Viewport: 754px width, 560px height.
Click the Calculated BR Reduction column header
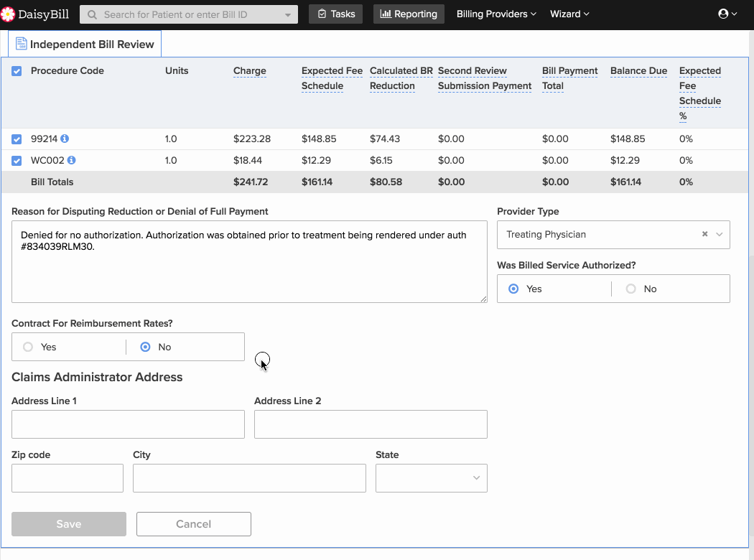pyautogui.click(x=401, y=78)
